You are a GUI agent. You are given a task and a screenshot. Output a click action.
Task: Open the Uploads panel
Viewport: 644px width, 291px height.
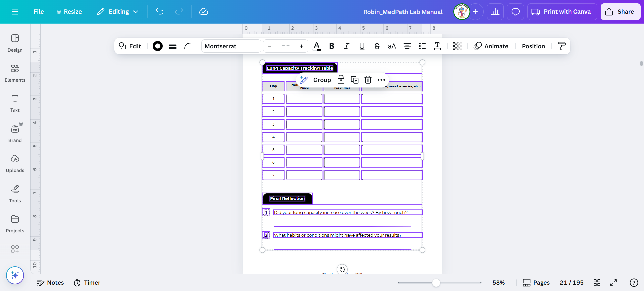(x=15, y=163)
